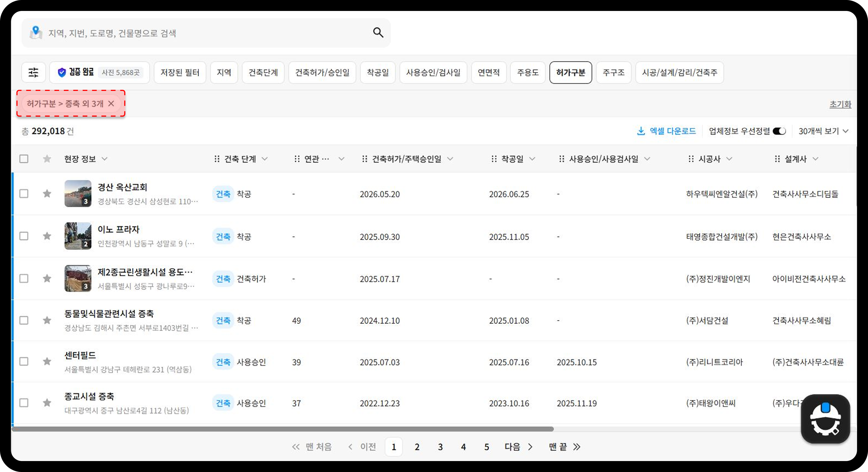Expand the 건축 단계 column chevron
Viewport: 868px width, 472px height.
click(x=265, y=159)
